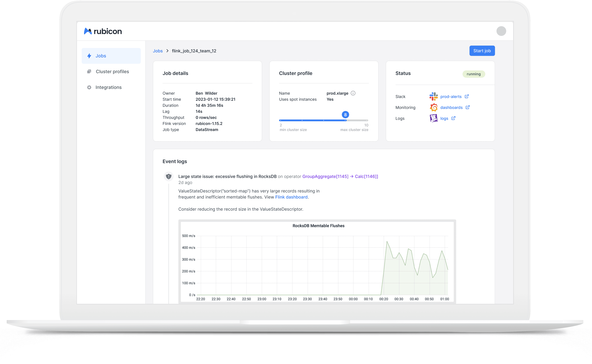
Task: Open the dashboards monitoring link
Action: [451, 107]
